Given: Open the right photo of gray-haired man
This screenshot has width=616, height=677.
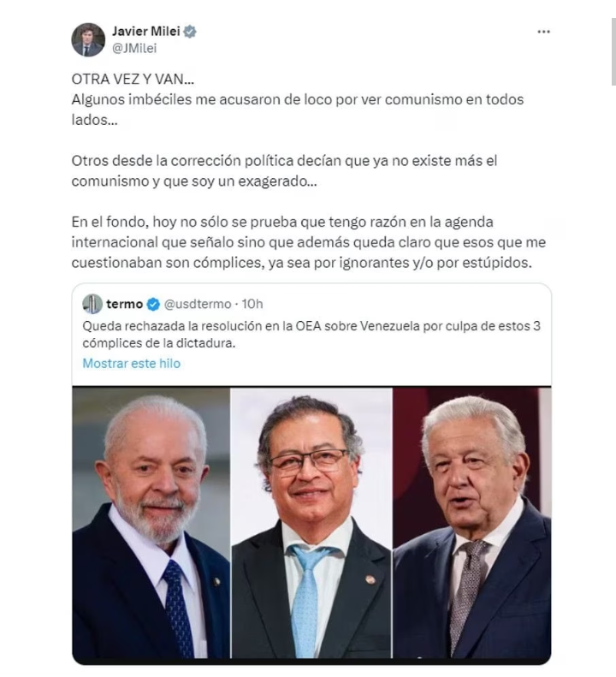Looking at the screenshot, I should click(472, 522).
